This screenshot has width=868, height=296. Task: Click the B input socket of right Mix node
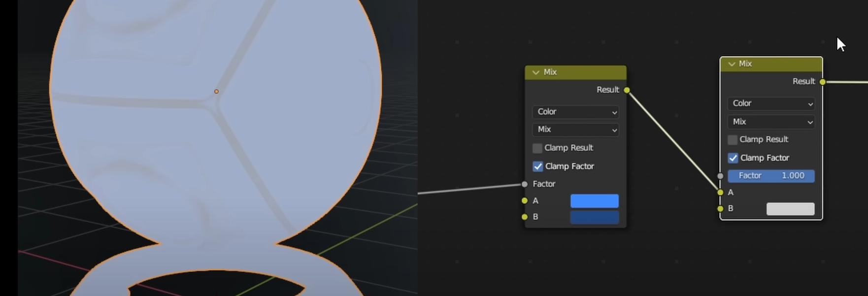(720, 209)
